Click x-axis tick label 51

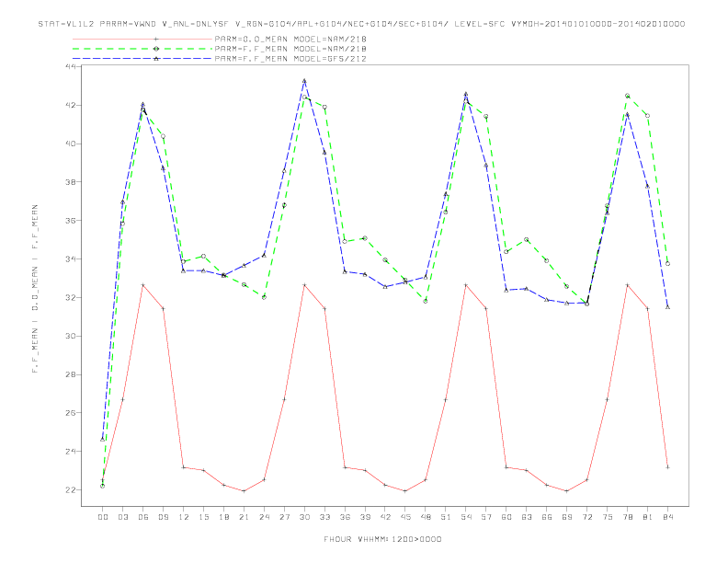click(x=446, y=517)
